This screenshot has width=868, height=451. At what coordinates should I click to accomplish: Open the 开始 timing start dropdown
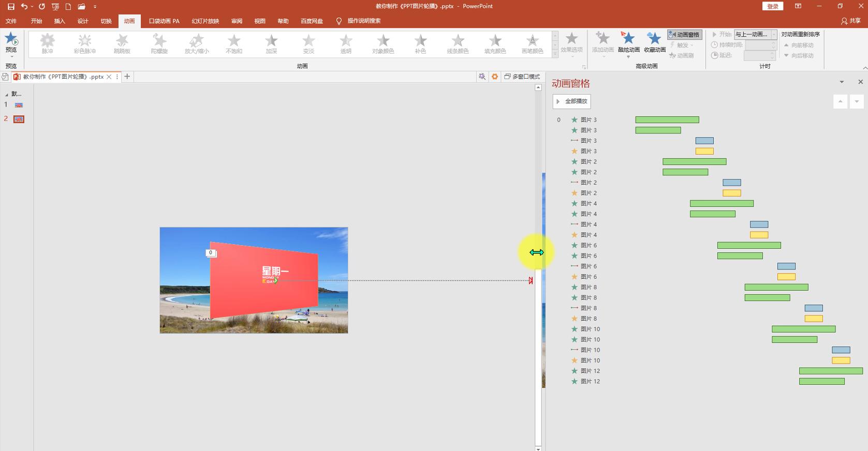tap(774, 35)
